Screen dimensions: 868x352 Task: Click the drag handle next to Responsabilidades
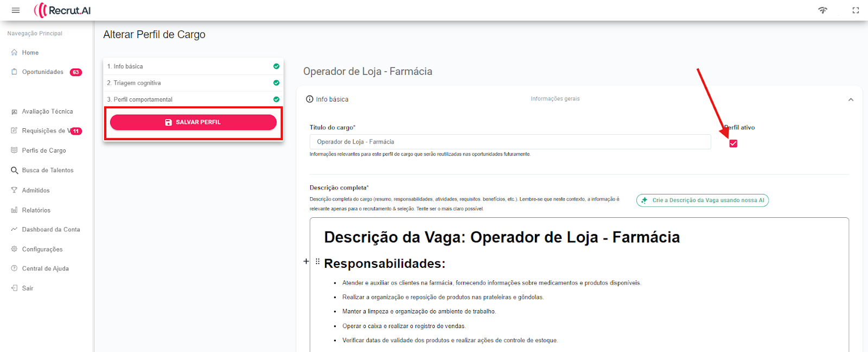317,261
